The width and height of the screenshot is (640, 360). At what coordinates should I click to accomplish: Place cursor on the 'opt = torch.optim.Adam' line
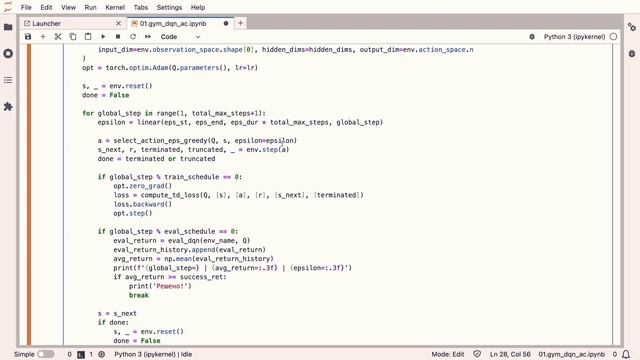click(x=170, y=68)
